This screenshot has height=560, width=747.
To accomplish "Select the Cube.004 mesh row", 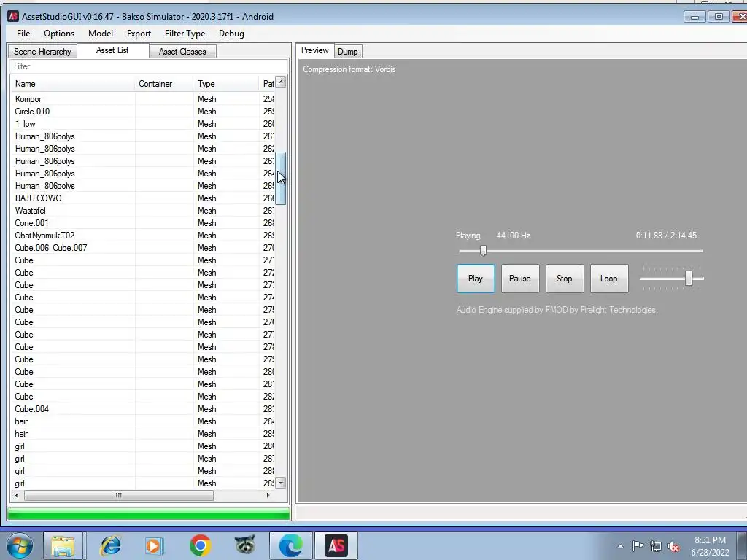I will tap(143, 409).
